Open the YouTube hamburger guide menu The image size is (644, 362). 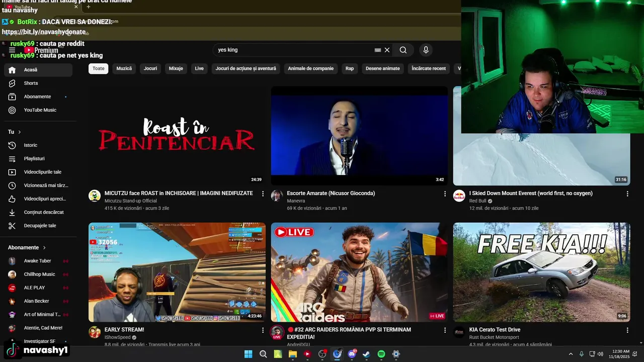pos(12,50)
